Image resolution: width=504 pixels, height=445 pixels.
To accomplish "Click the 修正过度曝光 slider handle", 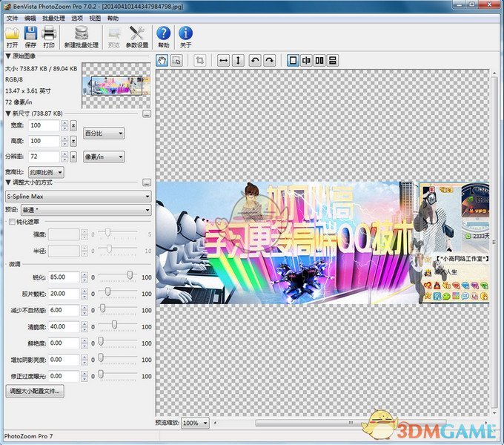I will (101, 374).
